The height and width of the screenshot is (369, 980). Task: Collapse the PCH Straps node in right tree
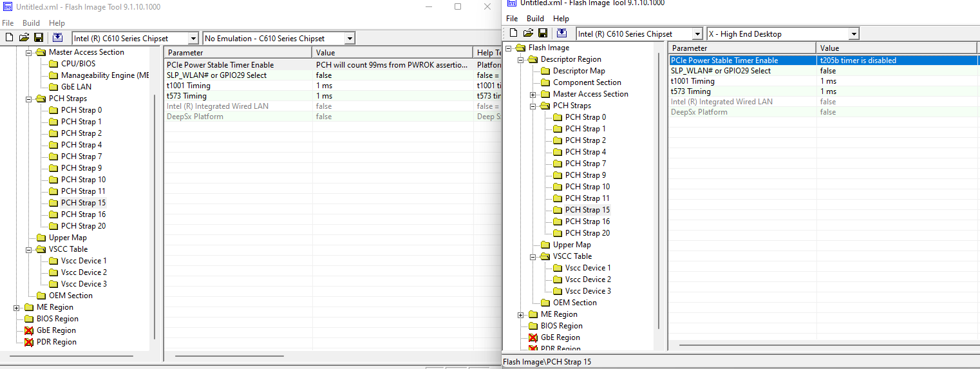click(x=533, y=106)
